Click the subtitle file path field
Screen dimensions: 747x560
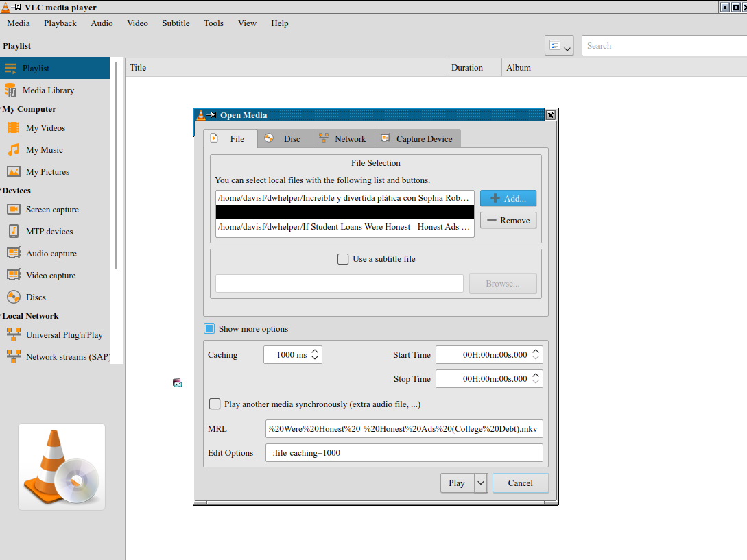click(339, 283)
